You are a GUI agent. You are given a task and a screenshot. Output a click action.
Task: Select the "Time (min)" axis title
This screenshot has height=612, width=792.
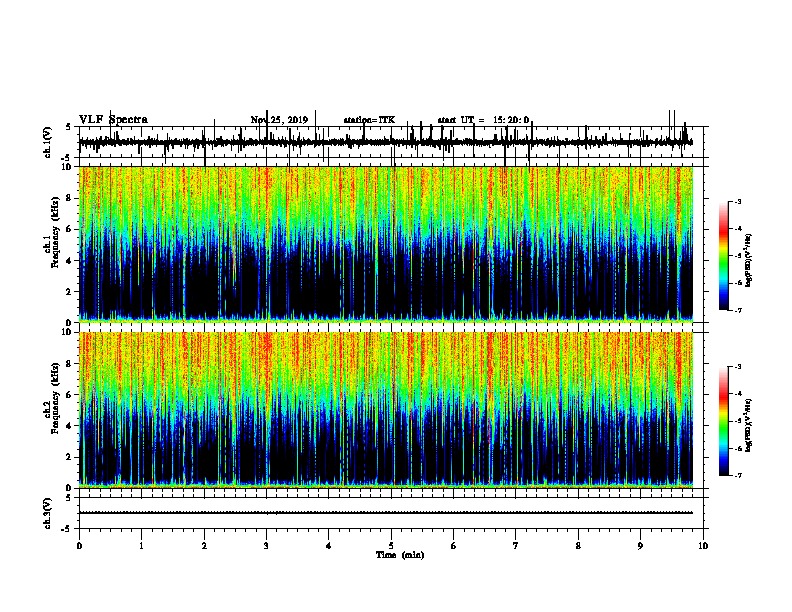pyautogui.click(x=400, y=555)
